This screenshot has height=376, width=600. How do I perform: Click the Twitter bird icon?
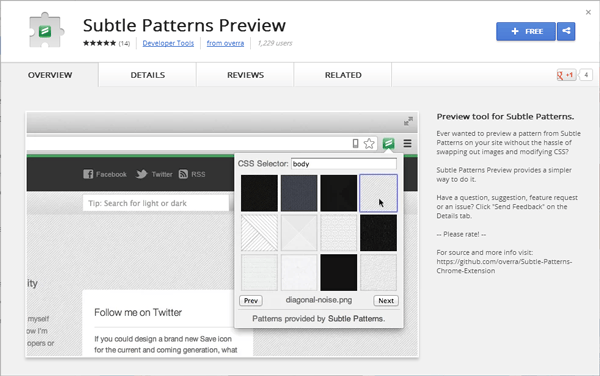142,174
